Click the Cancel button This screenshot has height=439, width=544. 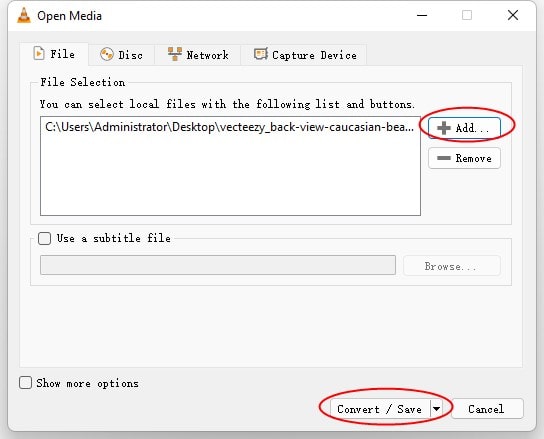click(487, 409)
